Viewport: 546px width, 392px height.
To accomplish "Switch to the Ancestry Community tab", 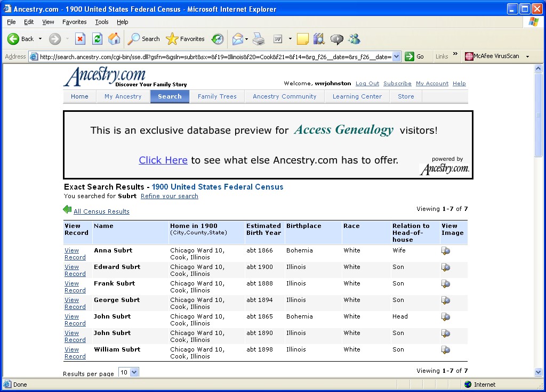I will tap(285, 97).
